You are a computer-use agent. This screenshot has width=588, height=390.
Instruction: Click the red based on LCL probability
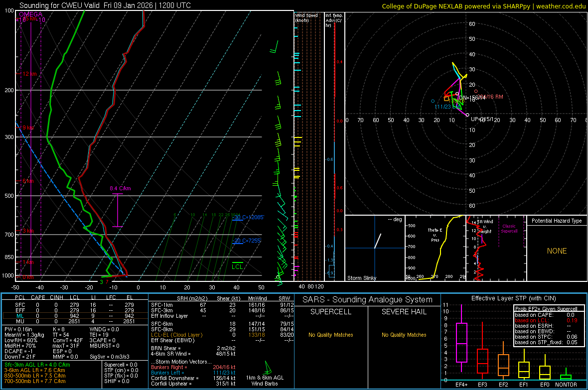(x=546, y=320)
